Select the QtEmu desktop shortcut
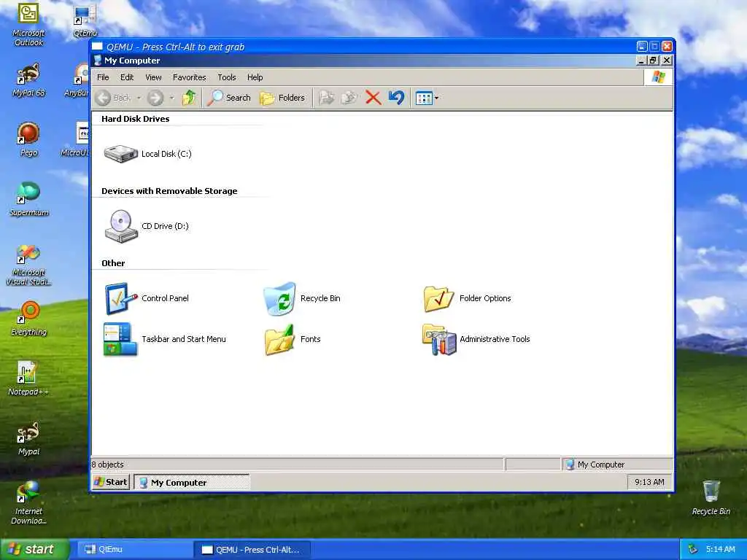This screenshot has width=747, height=560. [85, 21]
